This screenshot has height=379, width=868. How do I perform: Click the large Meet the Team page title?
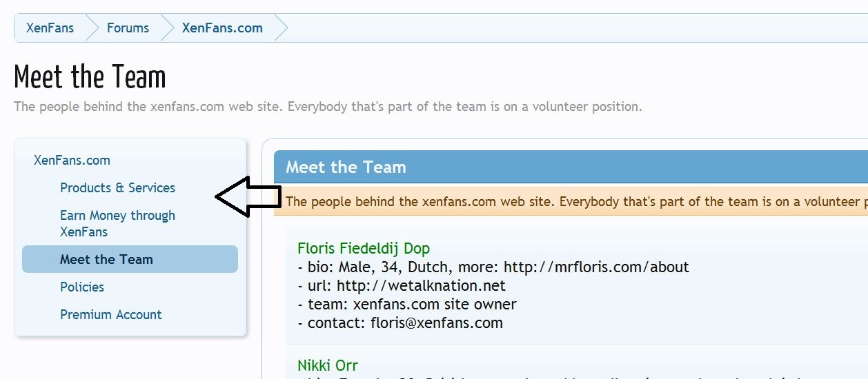90,77
